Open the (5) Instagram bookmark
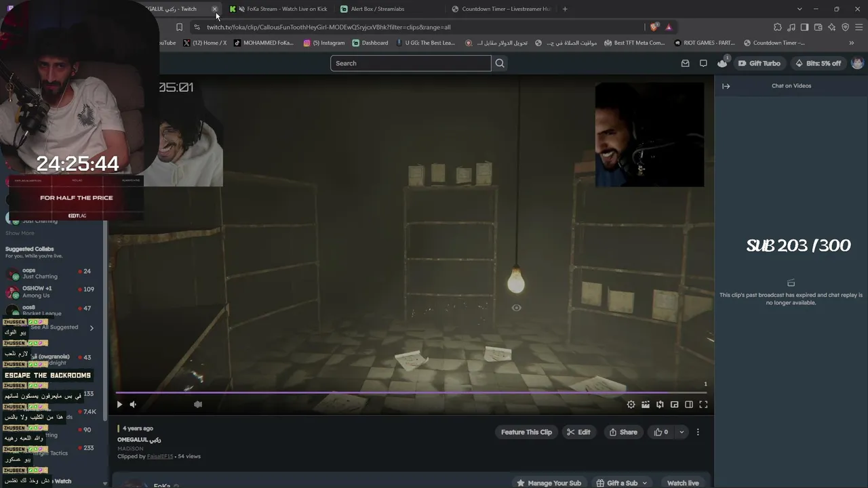The width and height of the screenshot is (868, 488). 324,43
